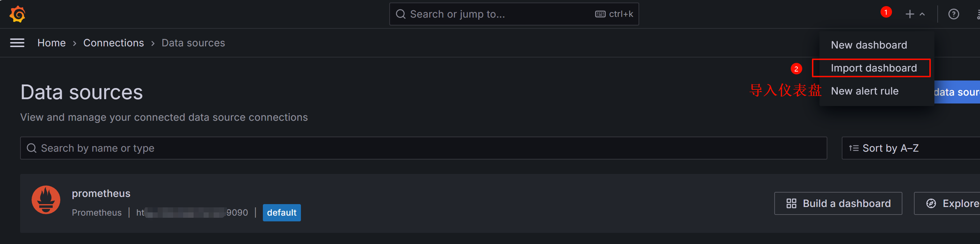Open Connections breadcrumb link
Viewport: 980px width, 244px height.
[113, 43]
